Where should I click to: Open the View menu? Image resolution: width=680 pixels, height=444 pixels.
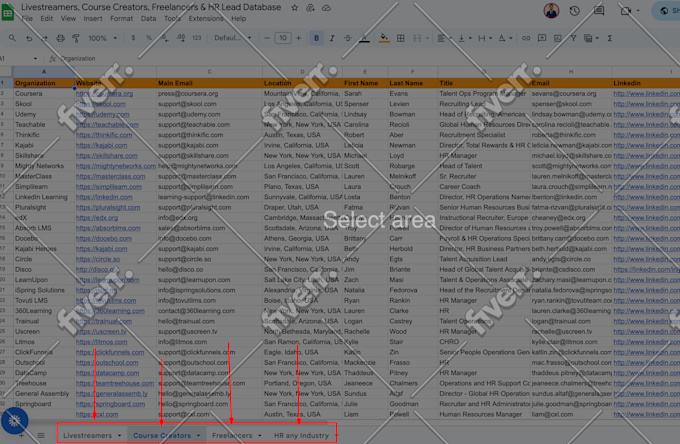(x=68, y=19)
